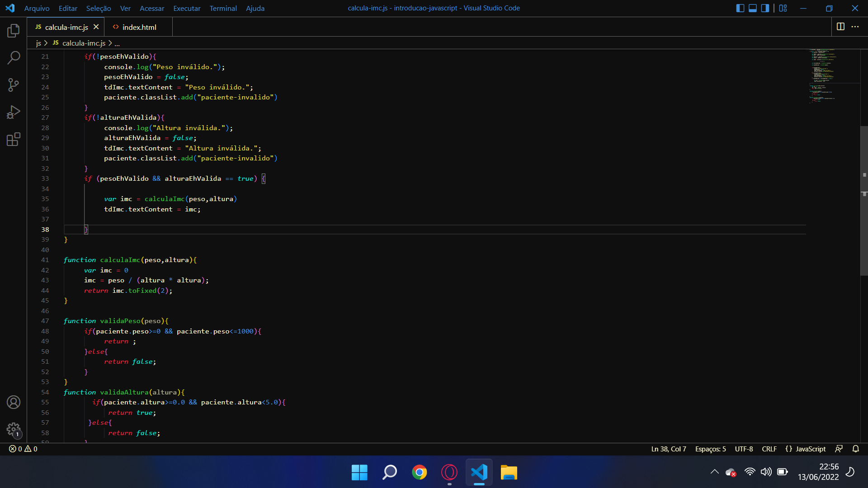Open the OneDrive sync tray icon

click(731, 472)
